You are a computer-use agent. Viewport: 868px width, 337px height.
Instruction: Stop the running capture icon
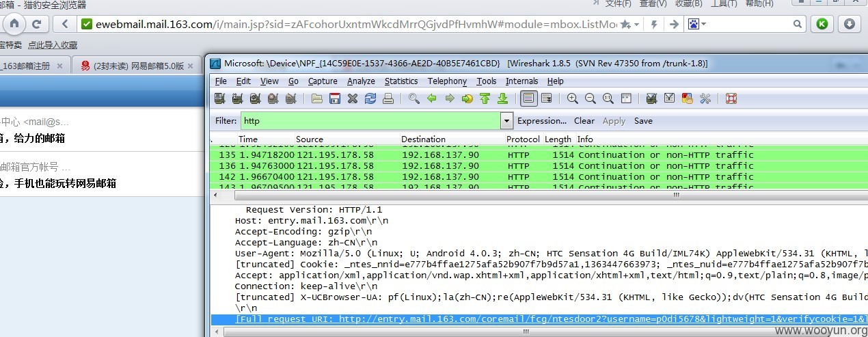pos(273,98)
